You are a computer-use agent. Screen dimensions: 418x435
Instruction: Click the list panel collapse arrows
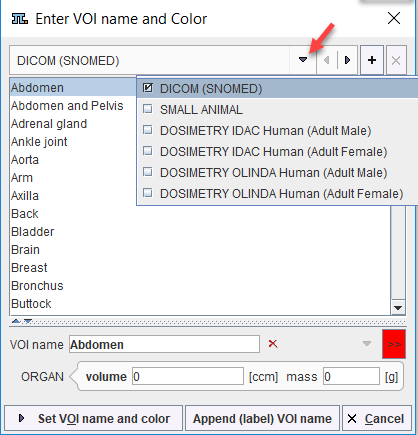(22, 321)
